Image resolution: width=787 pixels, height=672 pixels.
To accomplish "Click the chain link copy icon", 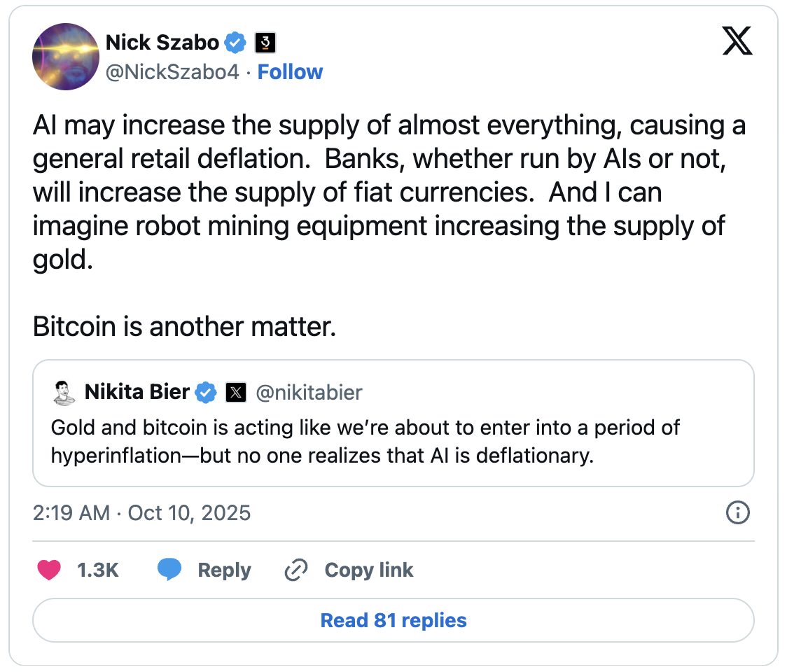I will pyautogui.click(x=296, y=570).
